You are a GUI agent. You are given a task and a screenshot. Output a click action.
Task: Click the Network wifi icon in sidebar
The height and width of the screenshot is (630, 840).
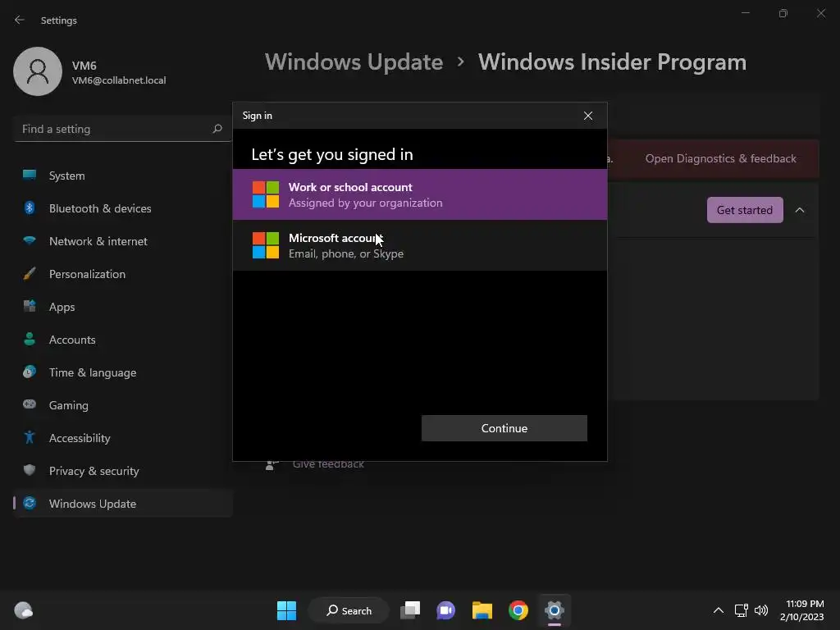coord(30,240)
